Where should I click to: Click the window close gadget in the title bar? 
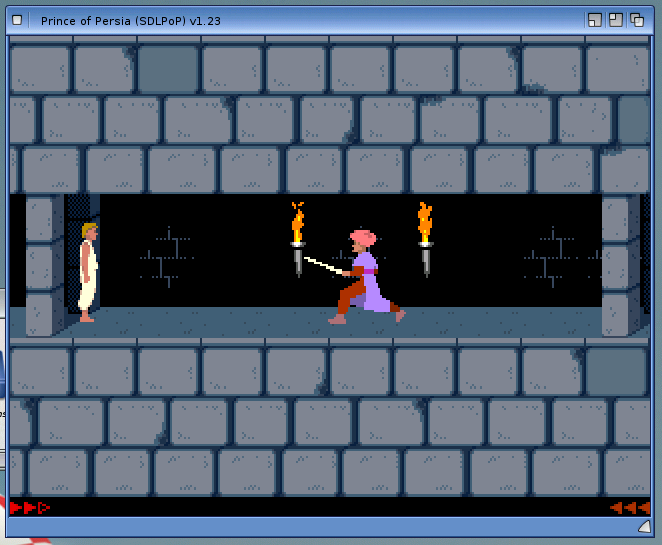tap(17, 20)
